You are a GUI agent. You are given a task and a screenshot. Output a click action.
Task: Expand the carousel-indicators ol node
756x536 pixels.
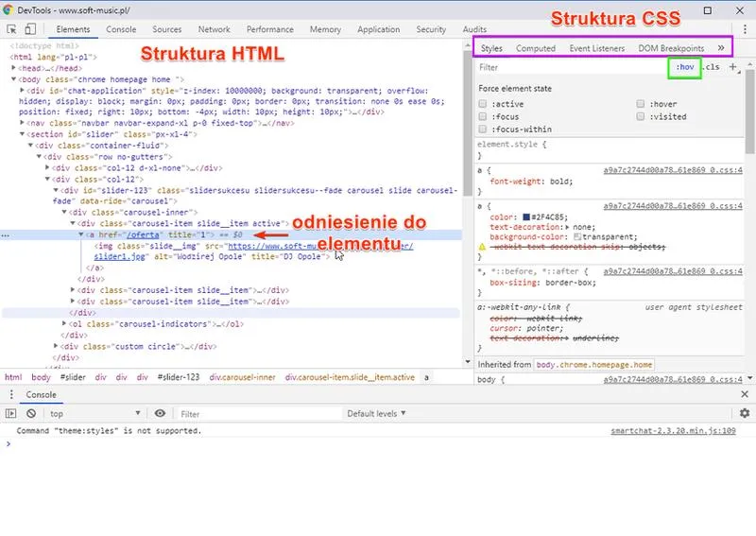pos(64,323)
